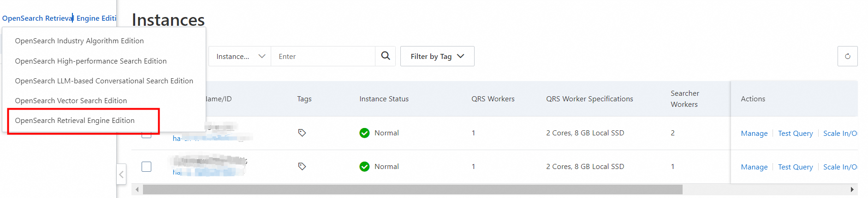Refresh the instances list

847,56
